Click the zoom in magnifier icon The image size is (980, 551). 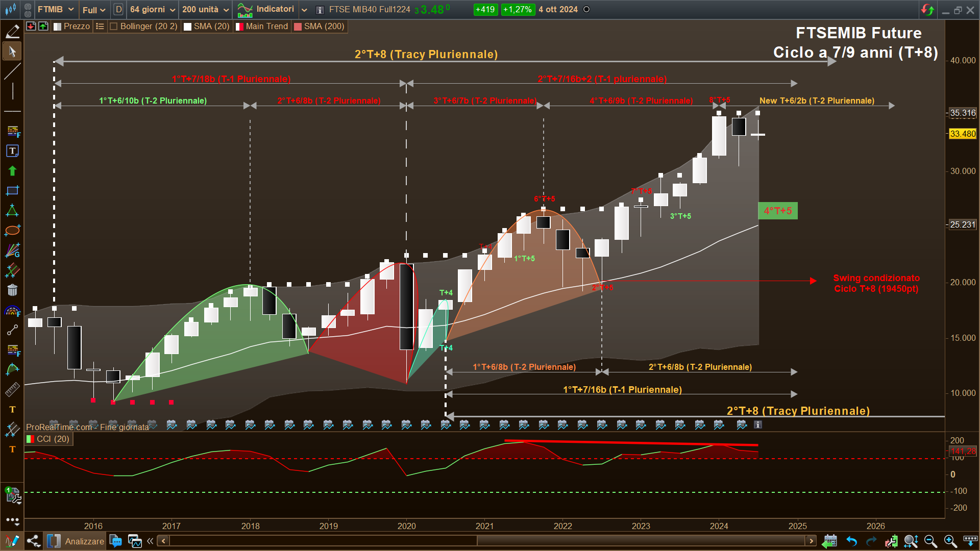click(x=950, y=541)
